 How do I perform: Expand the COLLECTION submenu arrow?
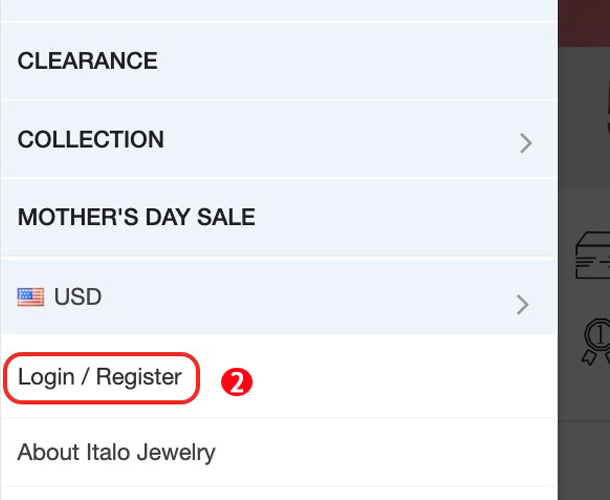pyautogui.click(x=526, y=143)
